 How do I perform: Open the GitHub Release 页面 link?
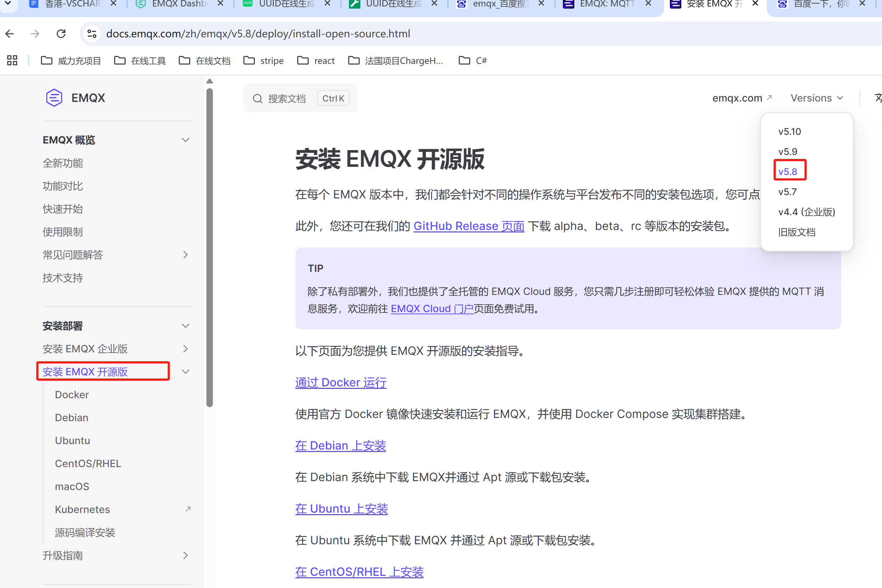coord(468,226)
